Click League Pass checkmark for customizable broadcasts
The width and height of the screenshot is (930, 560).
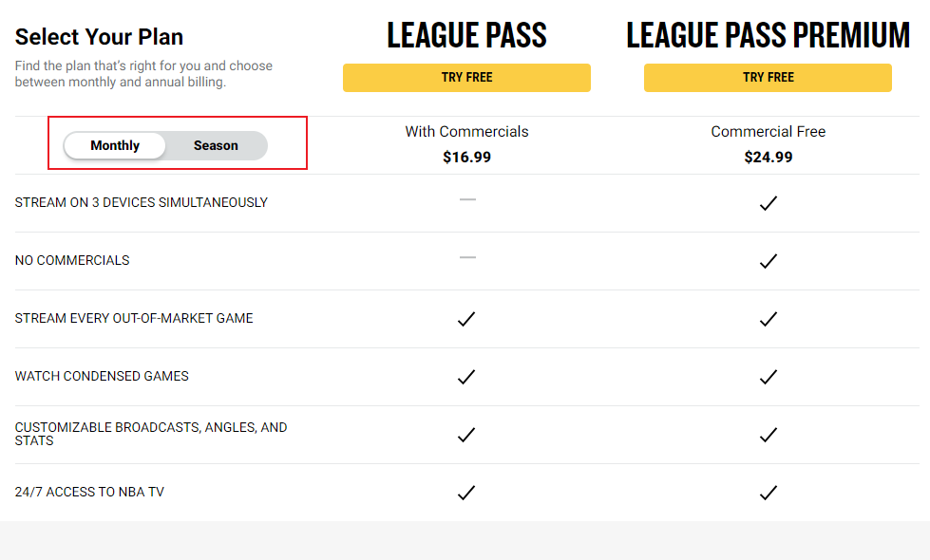pos(466,435)
